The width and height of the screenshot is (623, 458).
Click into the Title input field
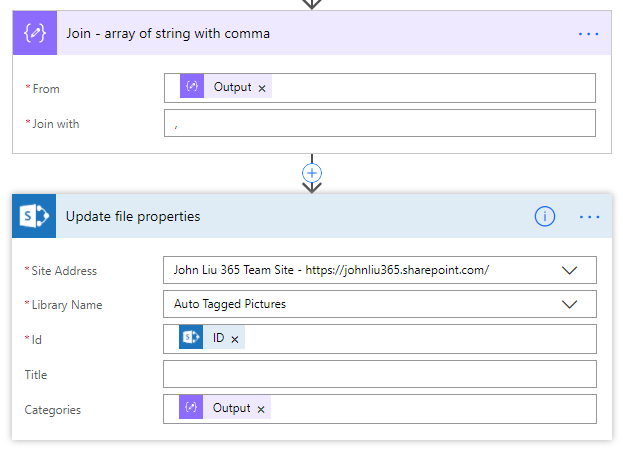pyautogui.click(x=380, y=374)
